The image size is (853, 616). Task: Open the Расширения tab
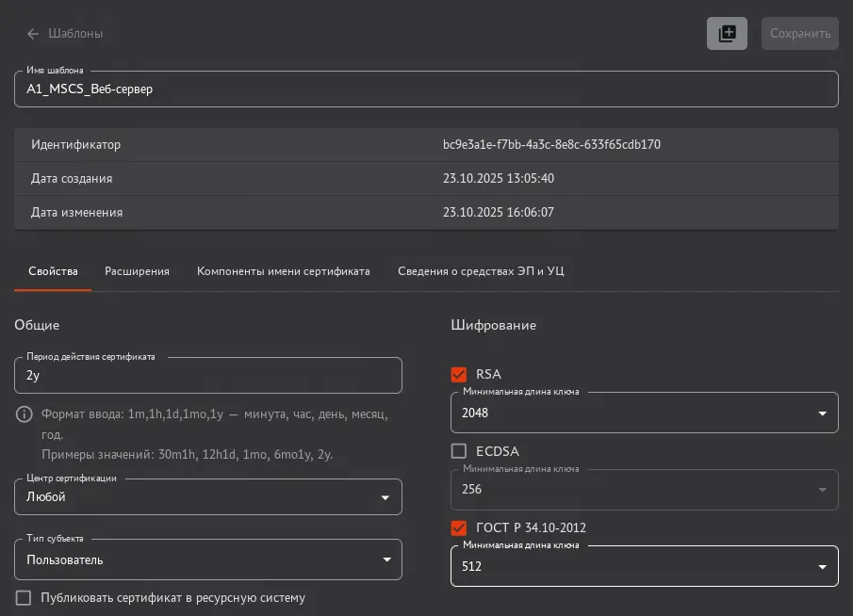click(x=137, y=270)
